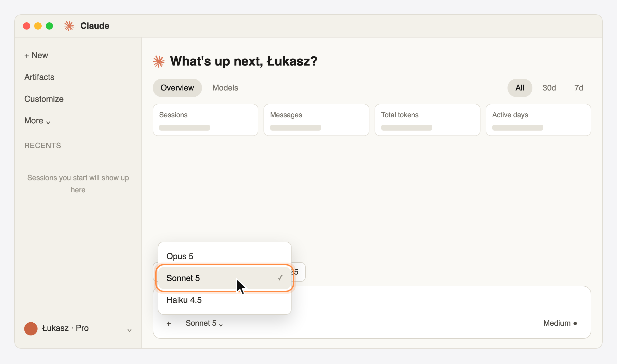The width and height of the screenshot is (617, 364).
Task: Open Artifacts in the sidebar
Action: coord(39,77)
